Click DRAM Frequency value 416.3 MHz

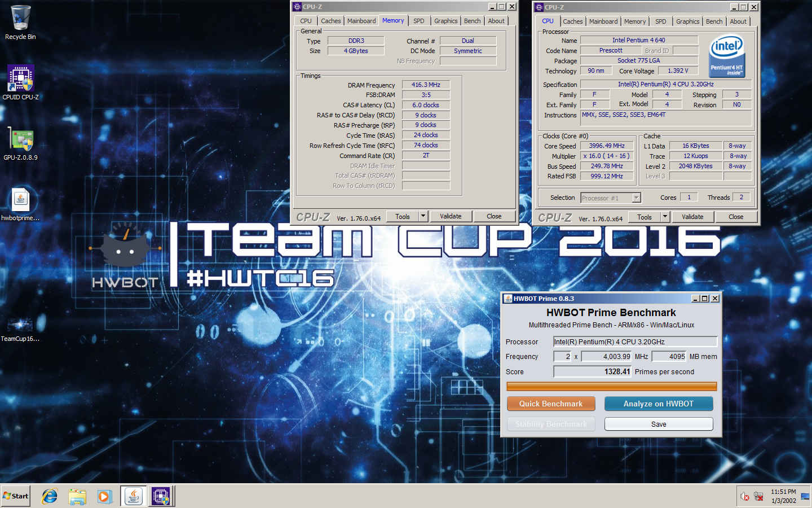coord(426,85)
